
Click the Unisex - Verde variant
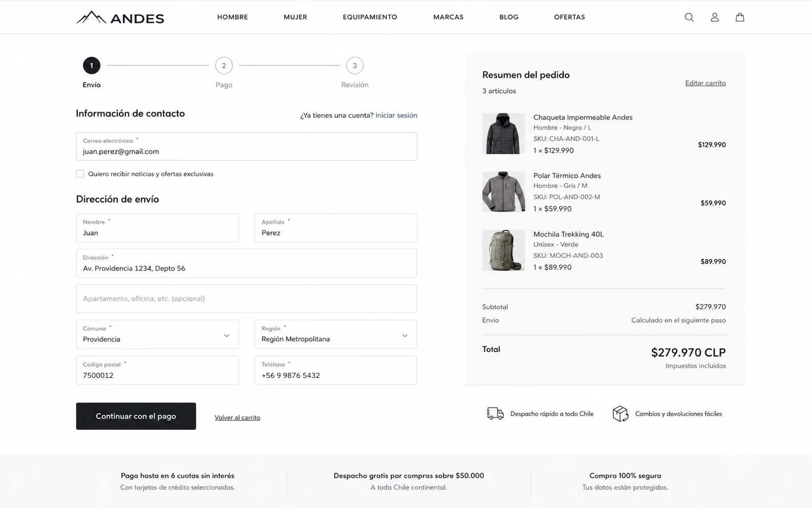[555, 244]
